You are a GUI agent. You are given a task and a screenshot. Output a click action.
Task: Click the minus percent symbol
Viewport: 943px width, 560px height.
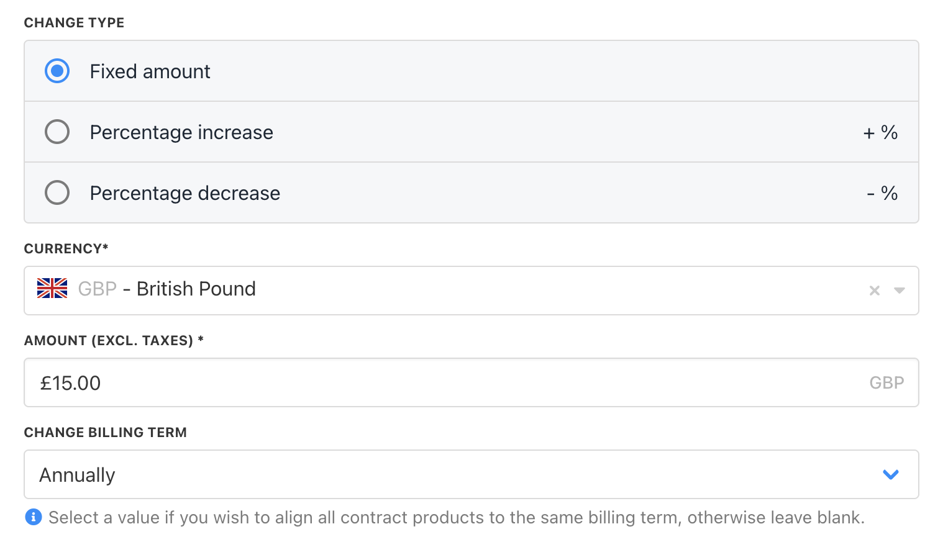882,193
